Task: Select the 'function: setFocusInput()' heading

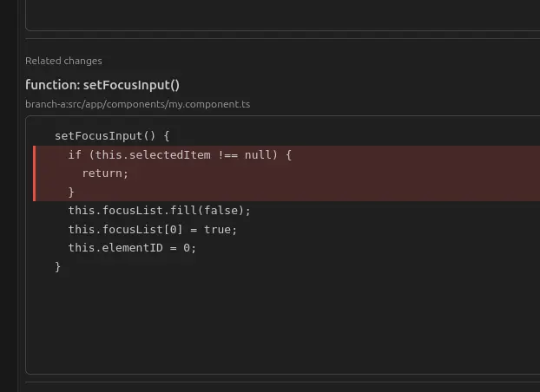Action: click(x=102, y=85)
